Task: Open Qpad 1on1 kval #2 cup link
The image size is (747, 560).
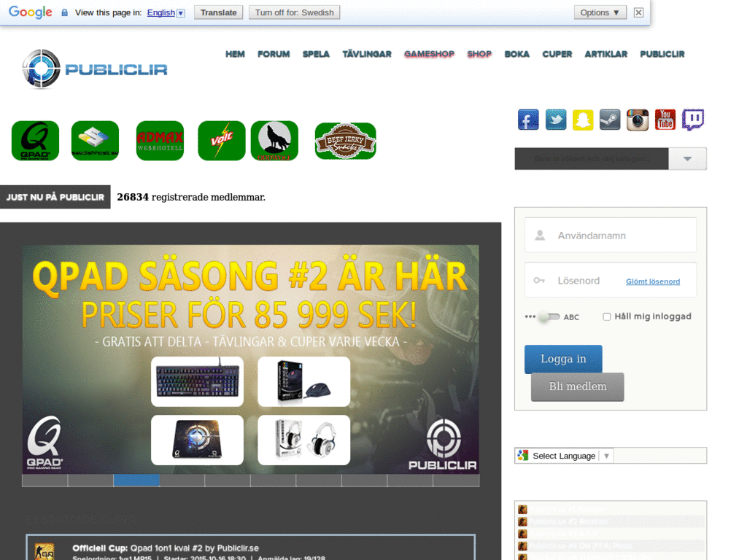Action: tap(195, 548)
